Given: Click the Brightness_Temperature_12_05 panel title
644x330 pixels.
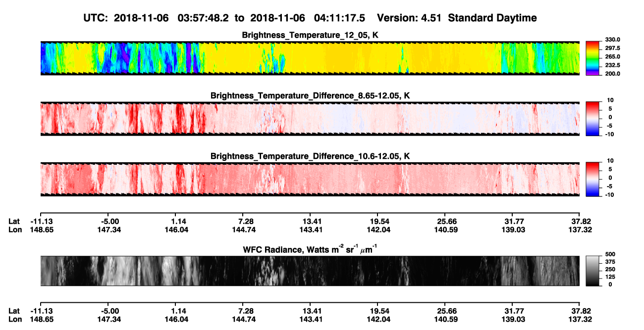Looking at the screenshot, I should pos(310,35).
